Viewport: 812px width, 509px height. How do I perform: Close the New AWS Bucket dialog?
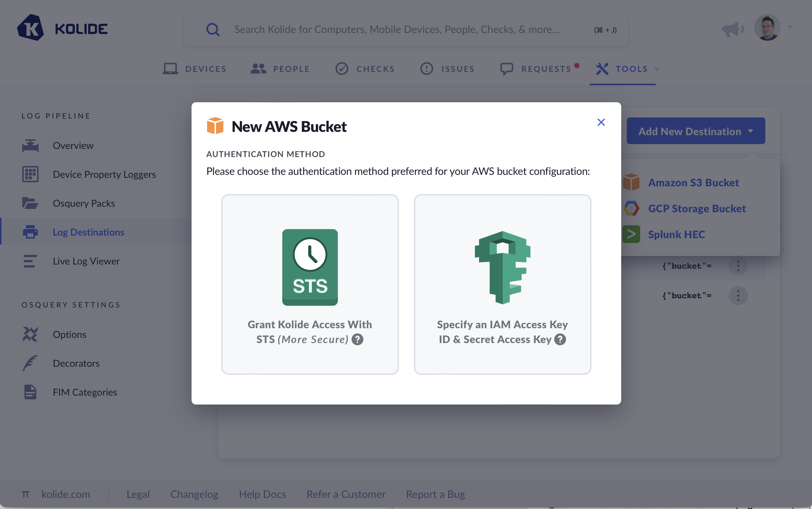coord(601,122)
